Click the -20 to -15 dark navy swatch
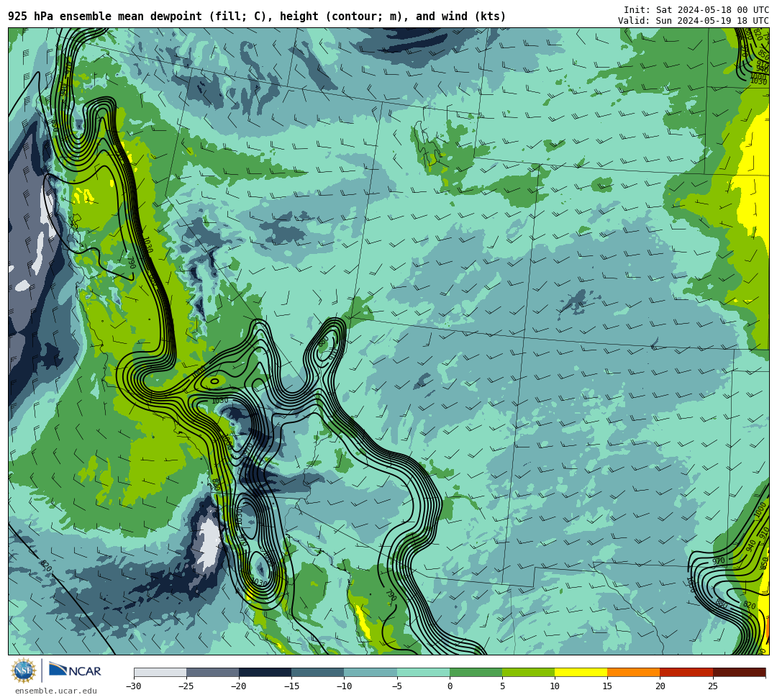Screen dimensions: 777x700 pos(265,672)
